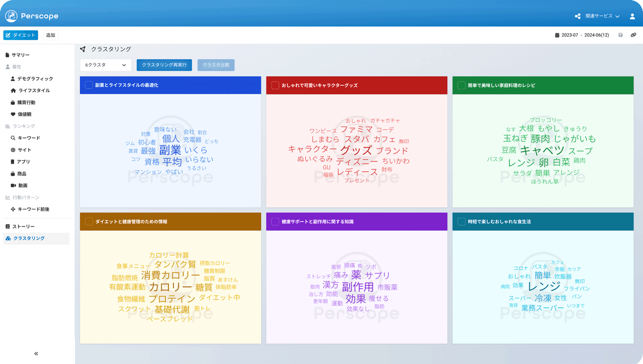643x364 pixels.
Task: Click the blue 副業 cluster header
Action: click(x=170, y=85)
